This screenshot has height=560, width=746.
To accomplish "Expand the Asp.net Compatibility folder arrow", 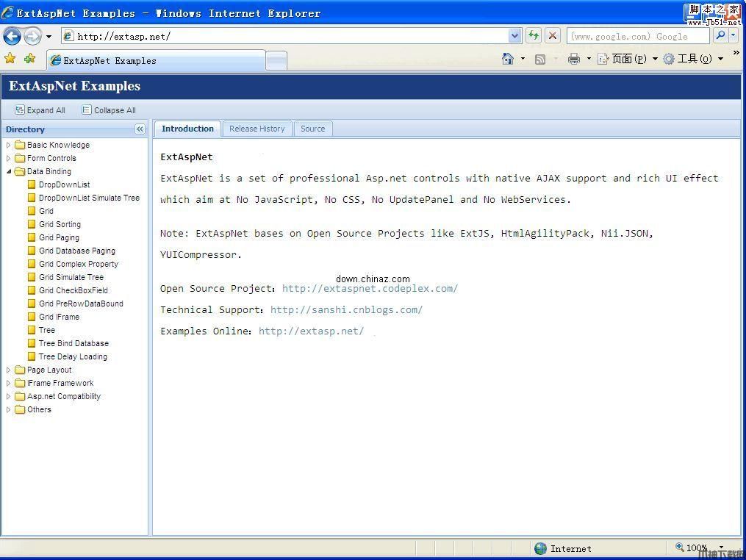I will [x=8, y=396].
